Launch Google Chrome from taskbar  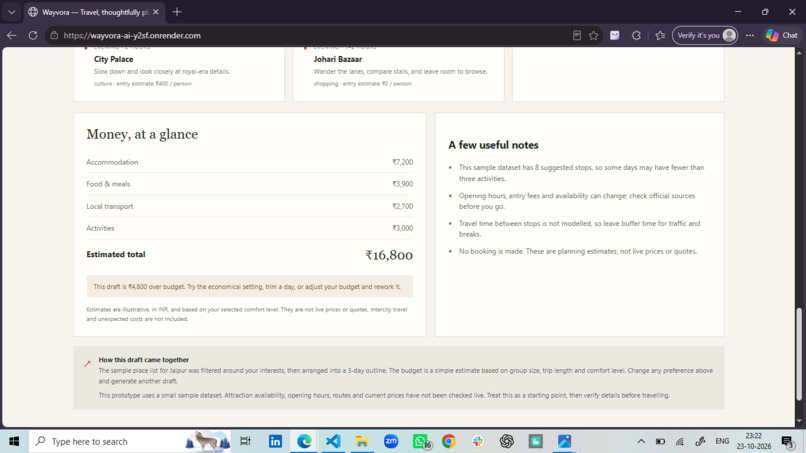point(449,441)
